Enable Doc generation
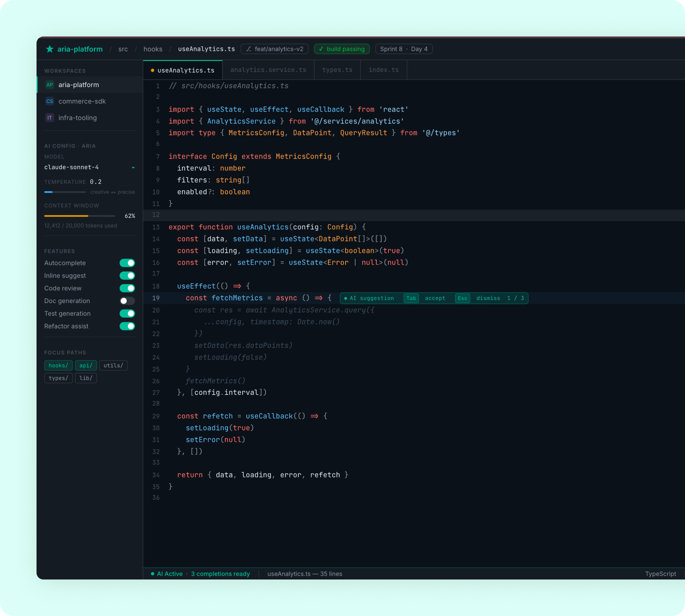The image size is (685, 616). (127, 301)
